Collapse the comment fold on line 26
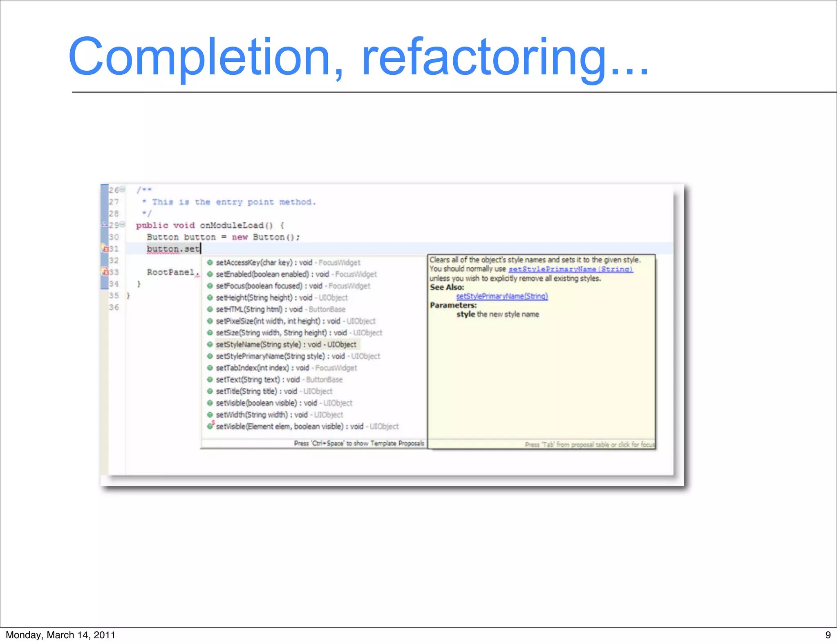 point(122,190)
